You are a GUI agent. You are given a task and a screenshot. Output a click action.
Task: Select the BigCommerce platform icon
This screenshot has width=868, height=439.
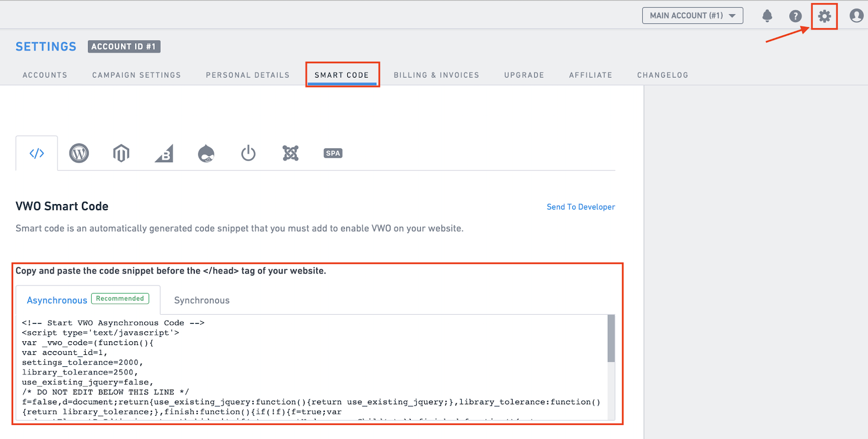click(x=164, y=154)
